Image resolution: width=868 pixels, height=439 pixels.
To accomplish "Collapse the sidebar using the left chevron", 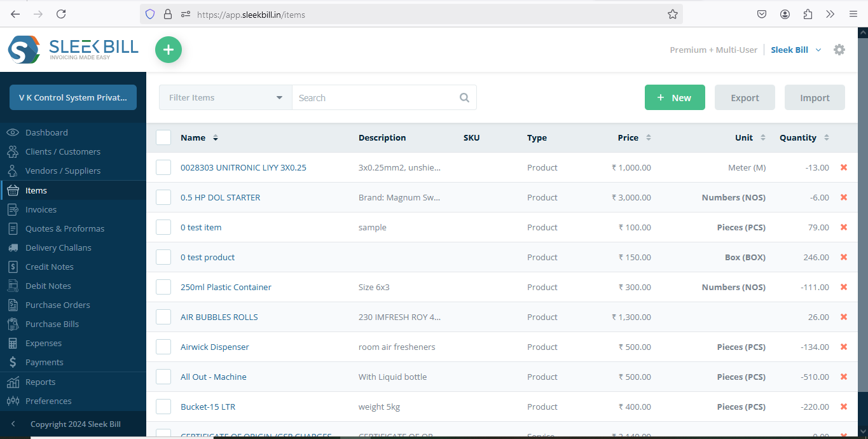I will [x=13, y=424].
